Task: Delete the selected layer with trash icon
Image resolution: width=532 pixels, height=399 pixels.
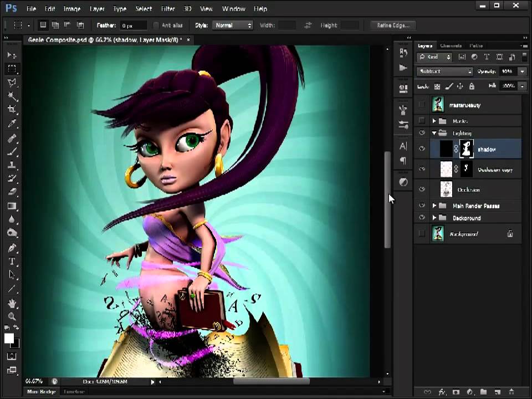Action: [x=511, y=392]
